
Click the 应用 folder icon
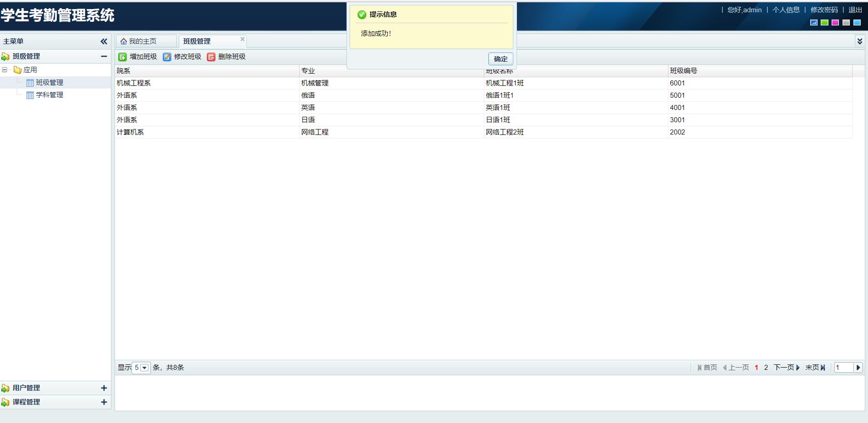[x=18, y=70]
